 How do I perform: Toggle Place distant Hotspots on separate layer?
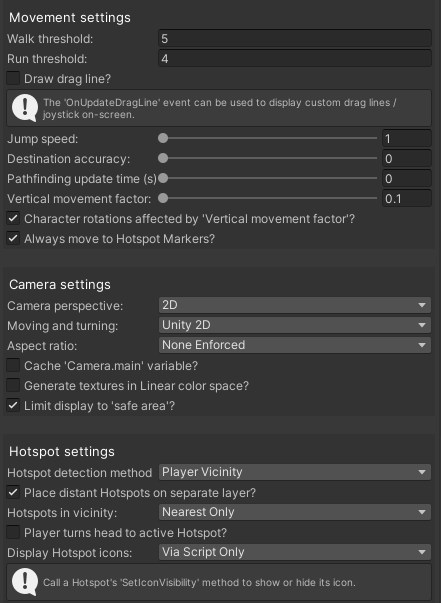(13, 492)
